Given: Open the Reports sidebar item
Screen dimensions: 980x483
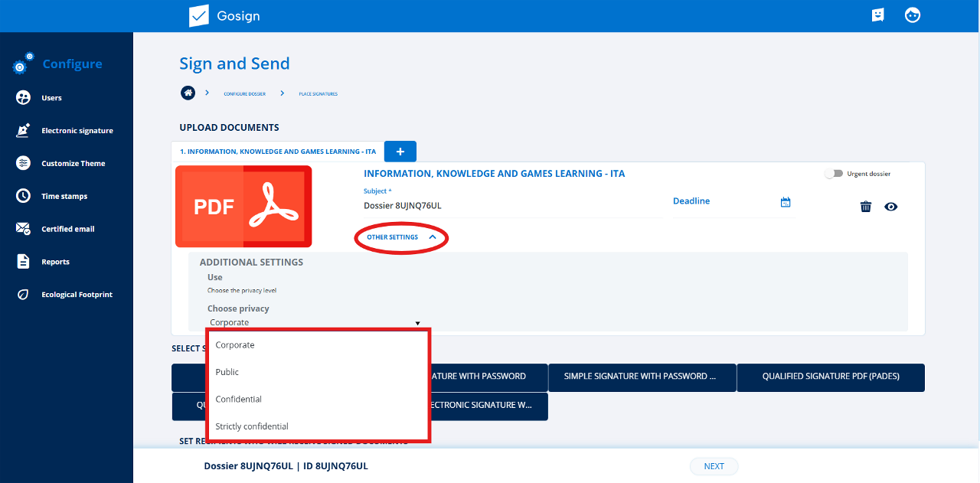Looking at the screenshot, I should [x=55, y=262].
